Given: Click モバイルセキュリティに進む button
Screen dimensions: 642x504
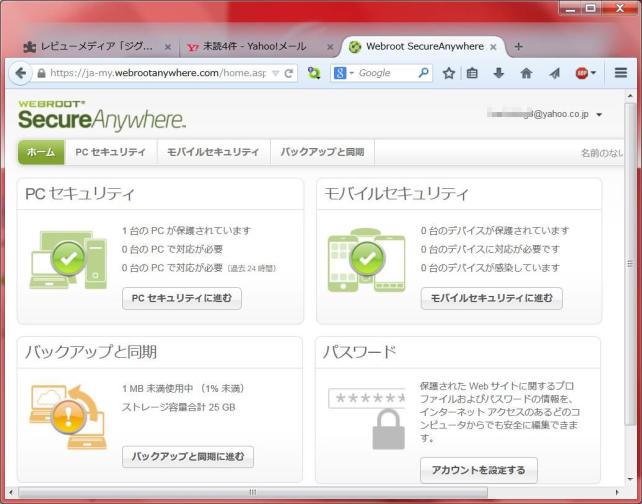Looking at the screenshot, I should click(x=492, y=298).
